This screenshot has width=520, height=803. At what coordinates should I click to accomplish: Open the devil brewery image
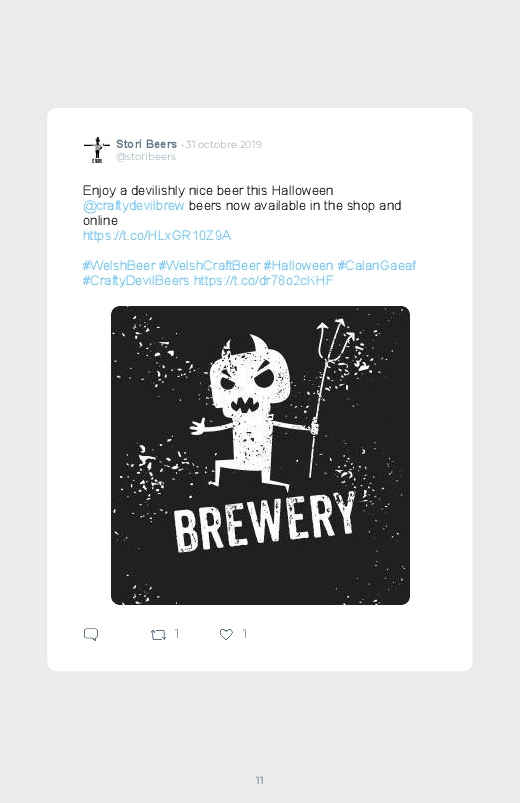[x=260, y=455]
